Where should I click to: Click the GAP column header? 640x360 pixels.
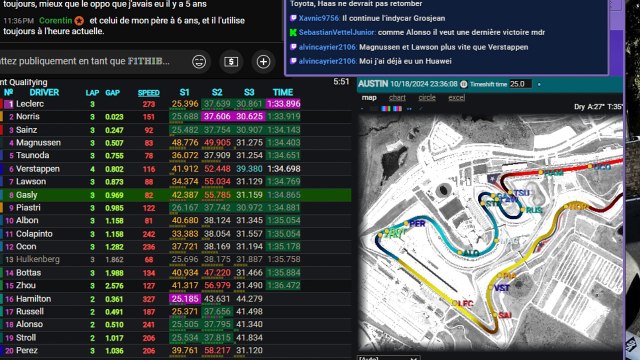[113, 93]
